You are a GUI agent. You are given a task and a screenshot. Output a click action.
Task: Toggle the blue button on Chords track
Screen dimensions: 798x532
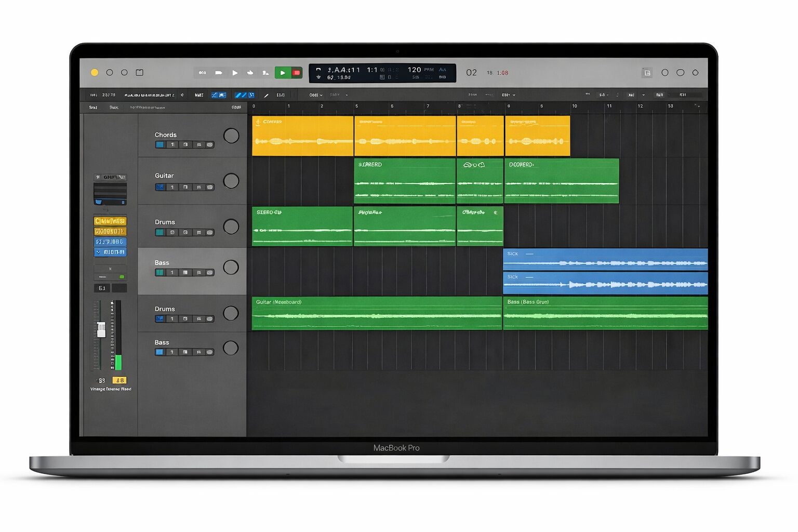(x=160, y=145)
